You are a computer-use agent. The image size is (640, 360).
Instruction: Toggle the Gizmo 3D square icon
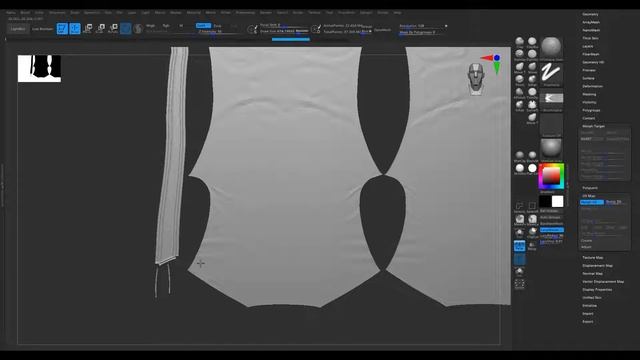pyautogui.click(x=126, y=29)
